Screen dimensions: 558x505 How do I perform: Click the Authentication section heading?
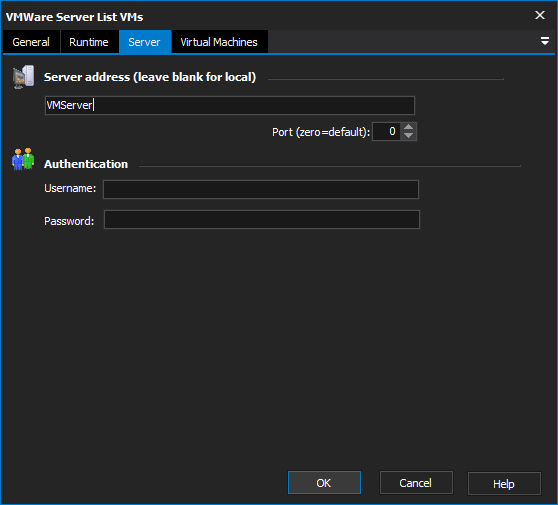(x=86, y=164)
